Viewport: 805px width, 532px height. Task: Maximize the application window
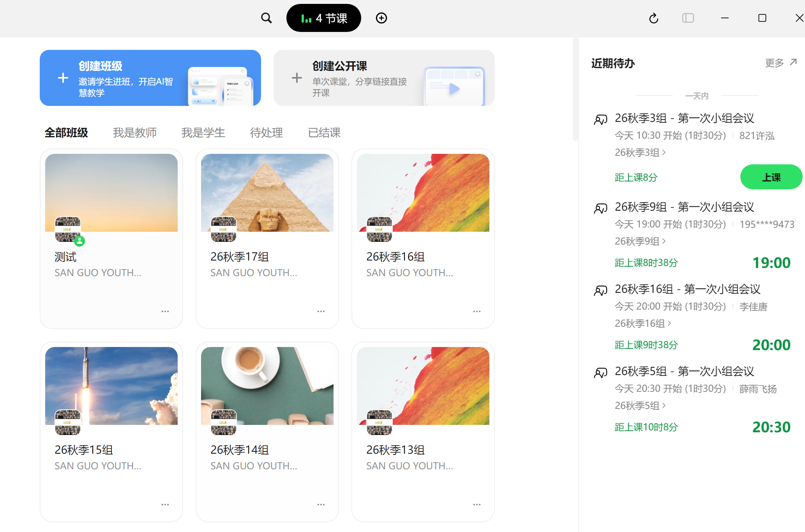[x=762, y=18]
